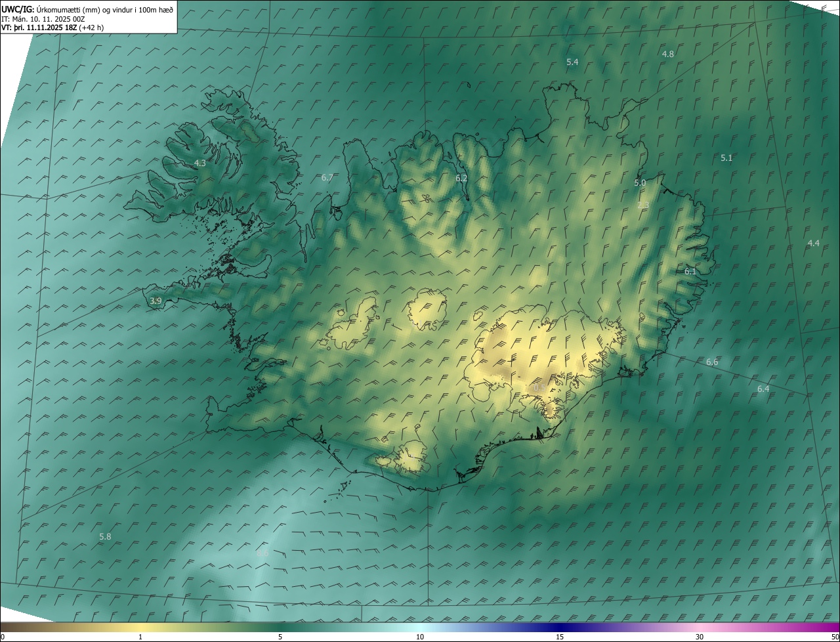Click the 0.5 value on the large glacier

pyautogui.click(x=539, y=387)
